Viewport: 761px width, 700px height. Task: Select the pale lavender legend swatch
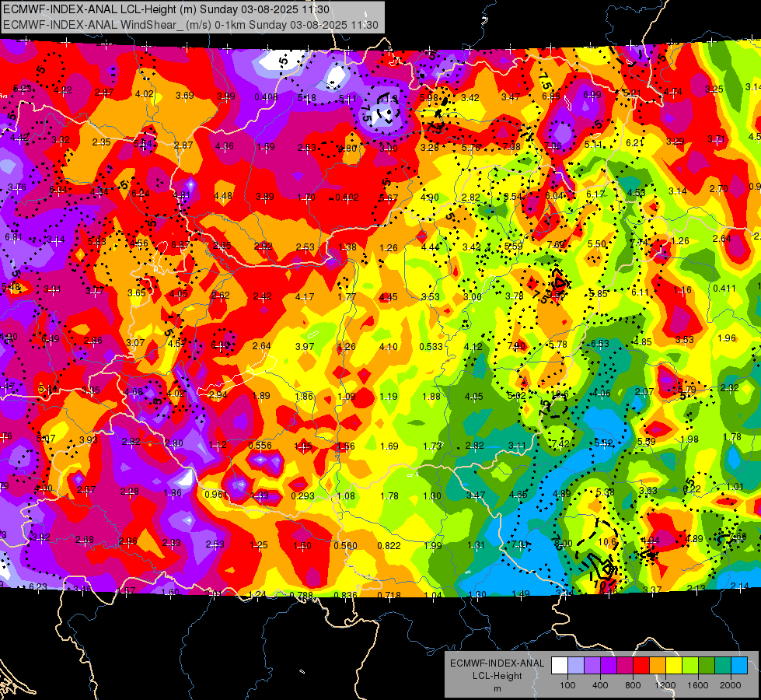576,666
